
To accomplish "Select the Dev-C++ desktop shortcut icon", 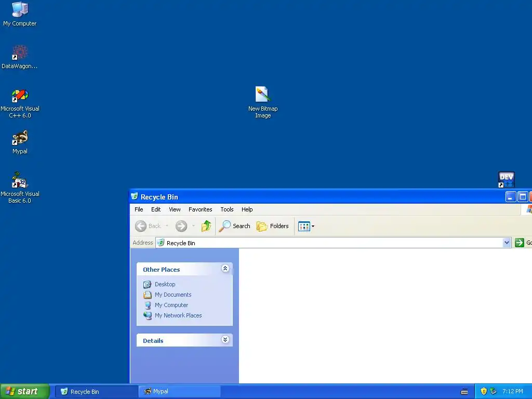I will point(506,179).
